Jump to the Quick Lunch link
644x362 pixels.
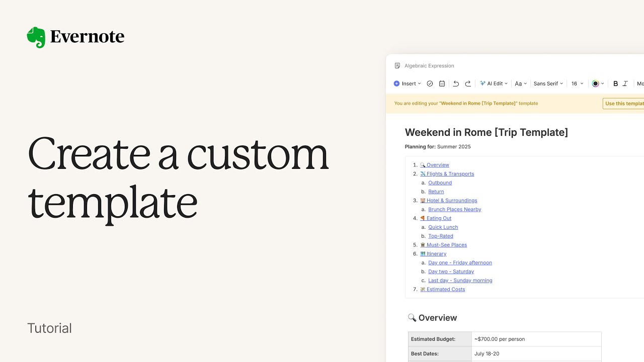tap(443, 227)
